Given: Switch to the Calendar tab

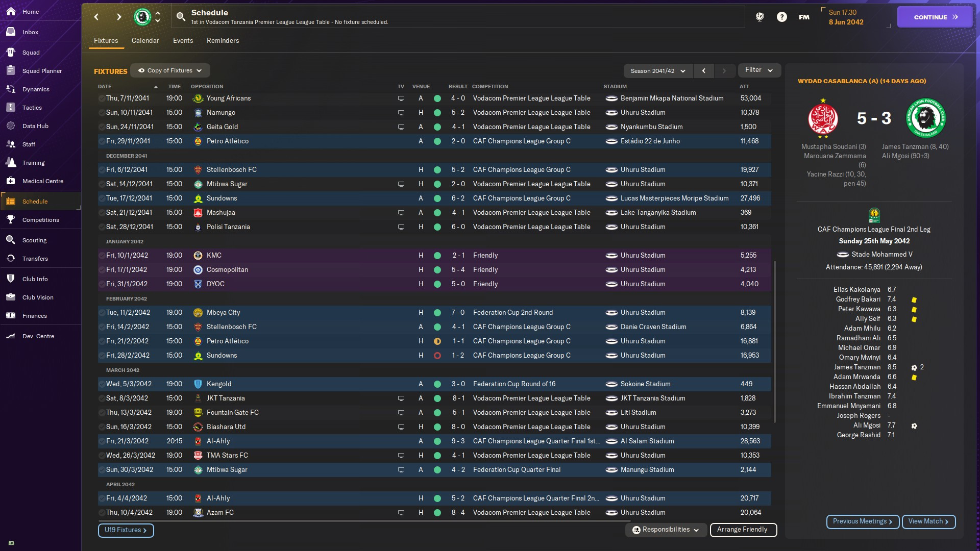Looking at the screenshot, I should [145, 40].
